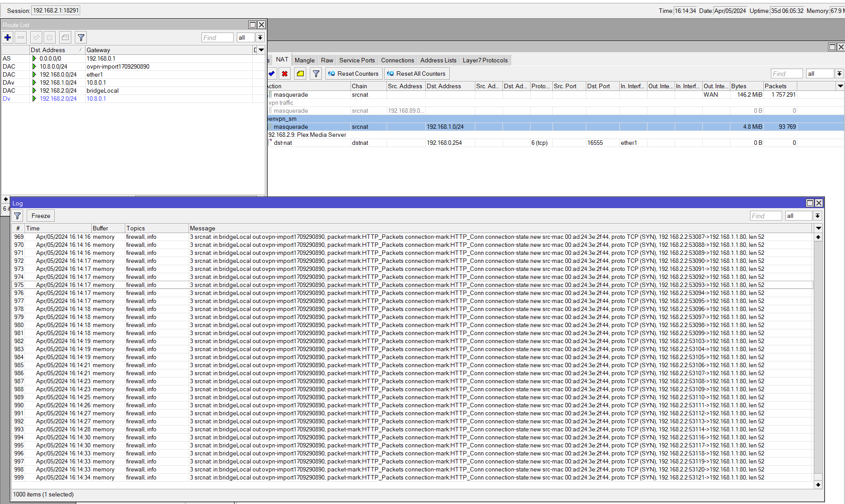
Task: Sort routes by Dst. Address column header
Action: (57, 50)
